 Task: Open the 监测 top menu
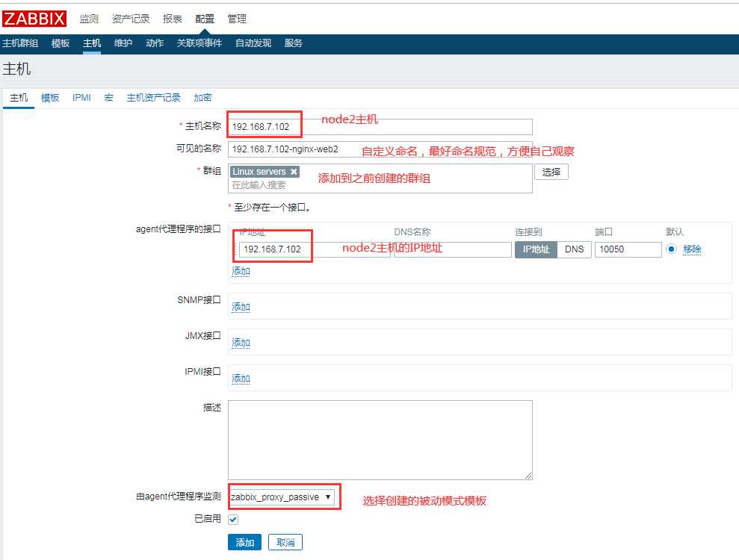[89, 19]
